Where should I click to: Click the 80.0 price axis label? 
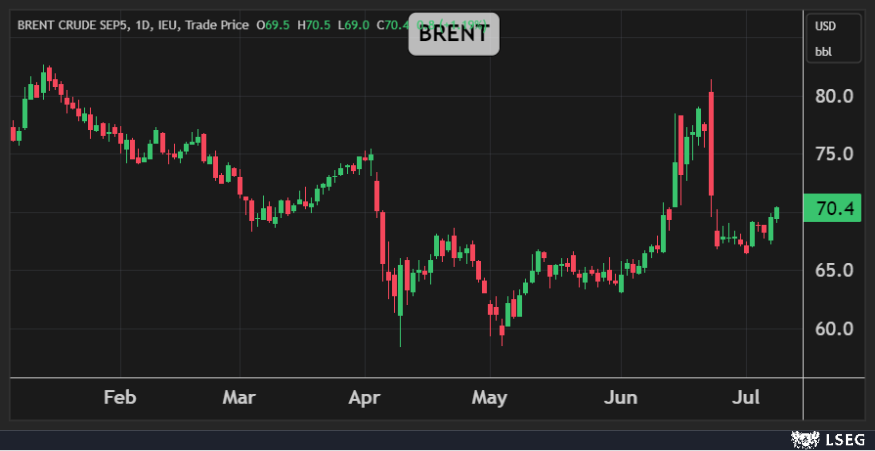tap(833, 97)
